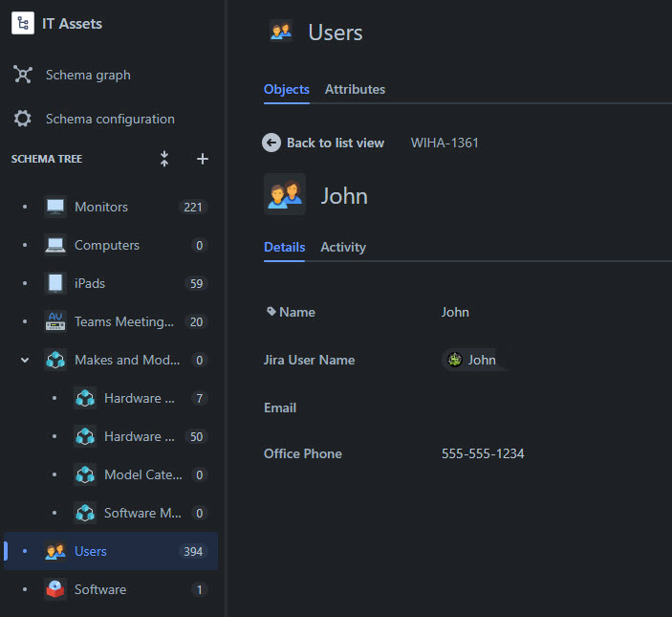The height and width of the screenshot is (617, 672).
Task: Switch to the Attributes tab
Action: [x=355, y=89]
